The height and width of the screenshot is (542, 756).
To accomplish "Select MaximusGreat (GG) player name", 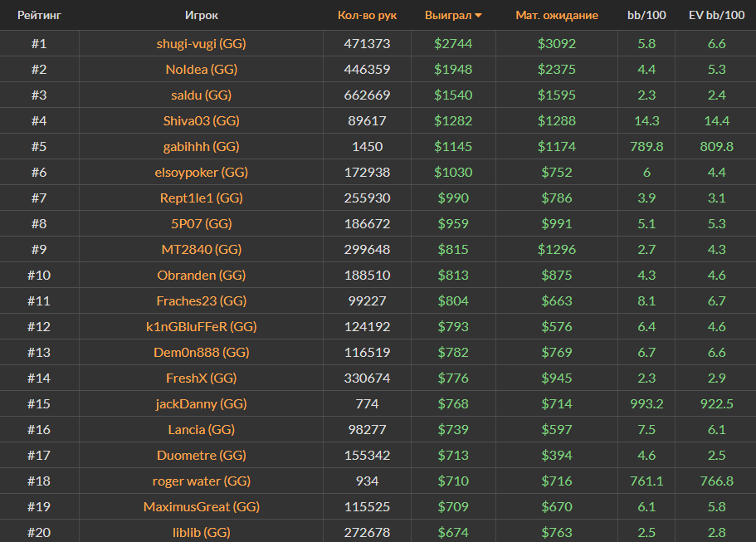I will tap(201, 506).
